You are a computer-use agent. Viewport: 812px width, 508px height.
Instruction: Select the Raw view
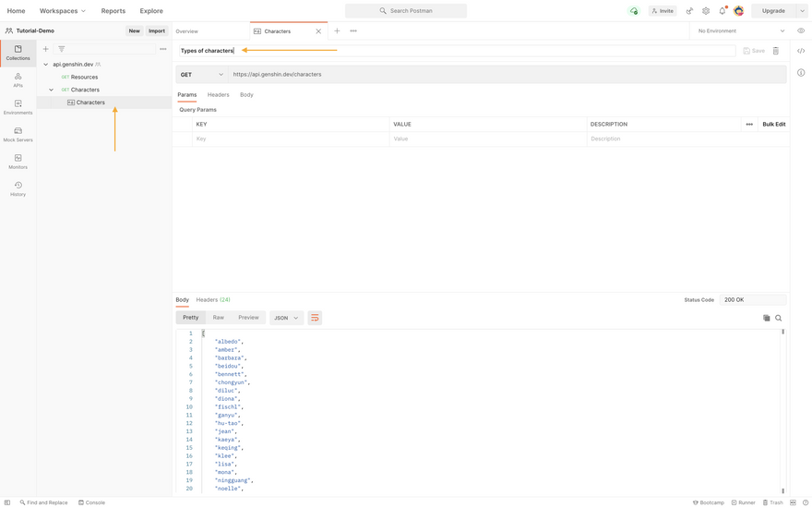click(x=219, y=317)
